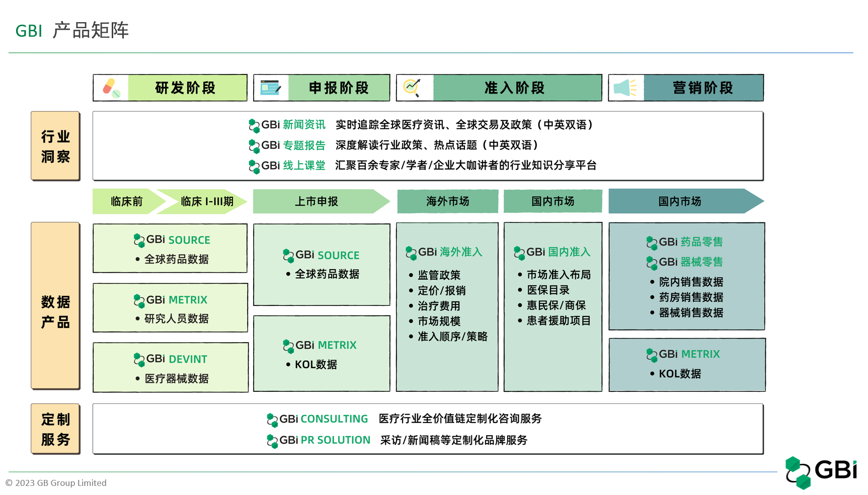Select the 营销阶段 section header
The image size is (868, 495).
pos(702,87)
